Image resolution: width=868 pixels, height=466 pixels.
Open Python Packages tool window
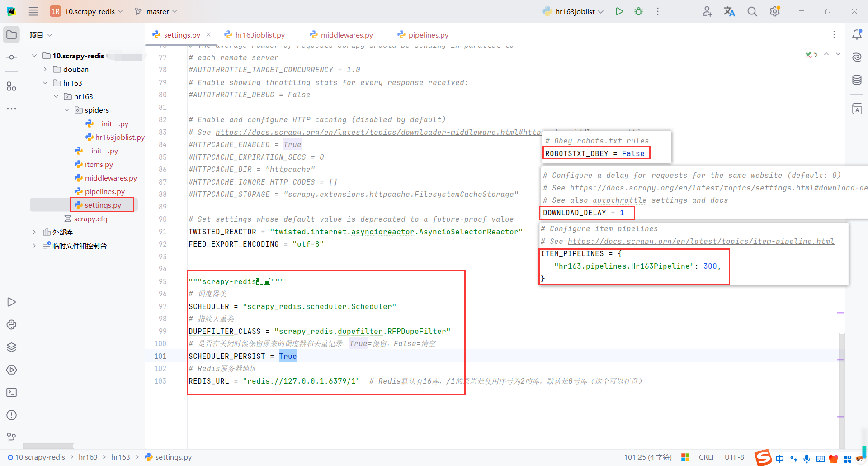click(12, 325)
